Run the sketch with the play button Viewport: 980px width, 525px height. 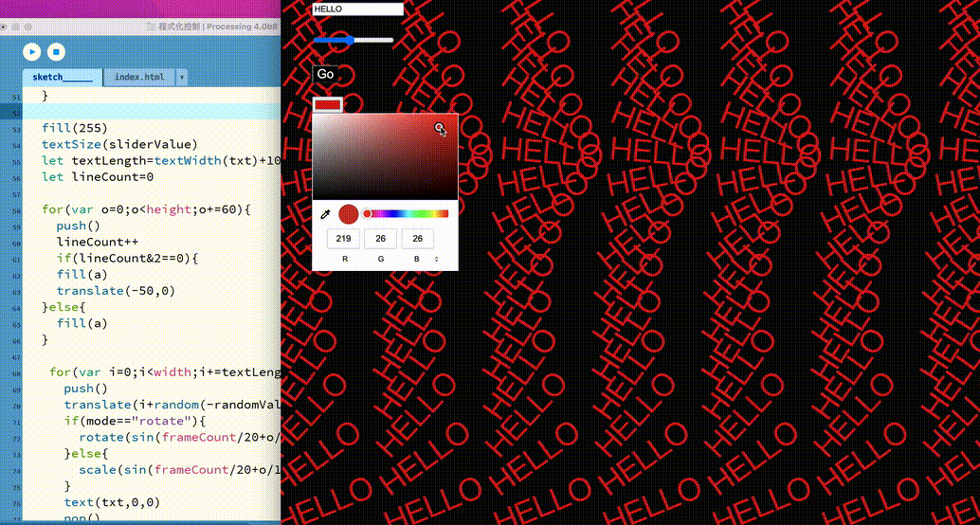click(32, 52)
